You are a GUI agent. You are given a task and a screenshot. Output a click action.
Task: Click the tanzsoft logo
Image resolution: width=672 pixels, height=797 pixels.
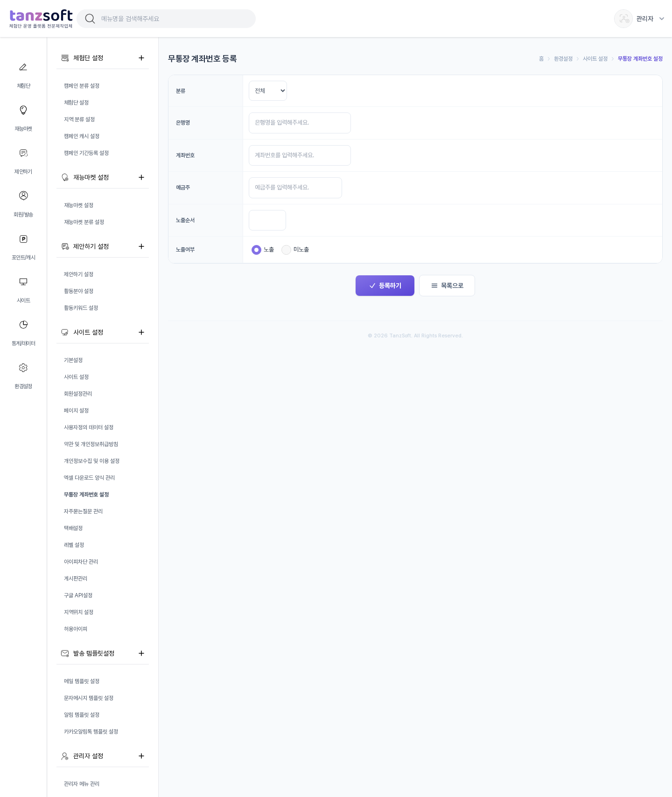[x=41, y=19]
